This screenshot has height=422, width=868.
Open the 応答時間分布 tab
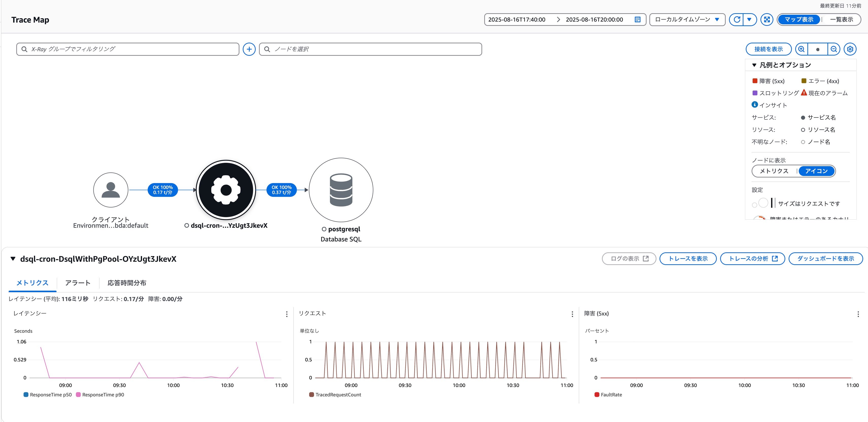[x=127, y=283]
